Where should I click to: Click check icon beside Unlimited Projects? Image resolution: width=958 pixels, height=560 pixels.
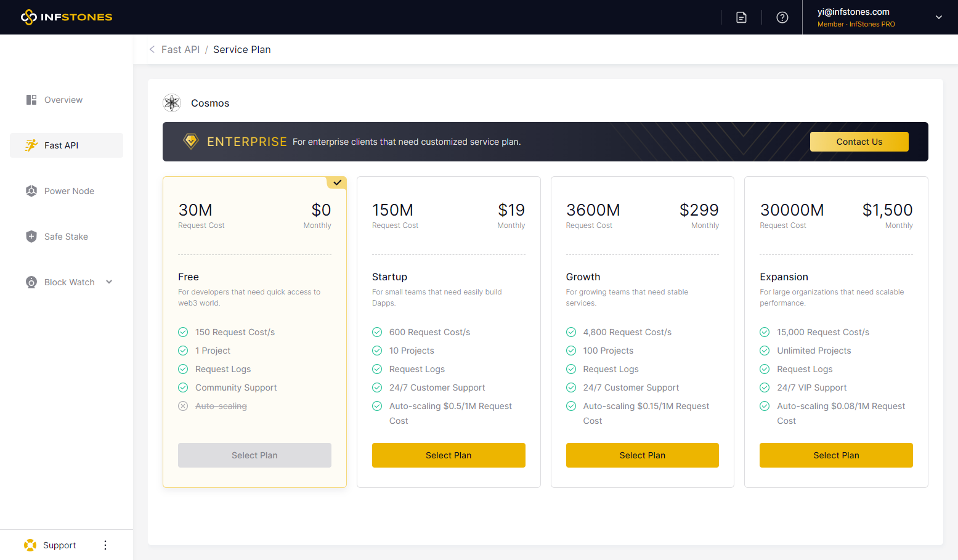(765, 351)
